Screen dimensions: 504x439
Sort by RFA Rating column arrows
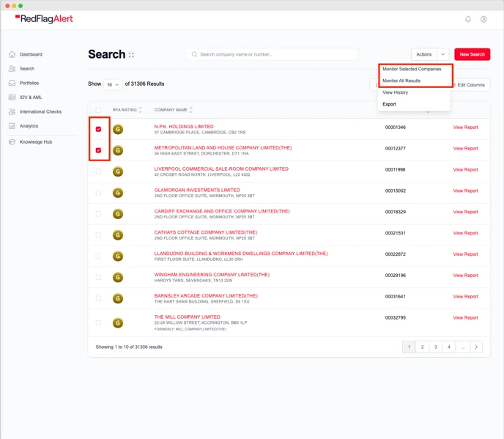tap(140, 110)
